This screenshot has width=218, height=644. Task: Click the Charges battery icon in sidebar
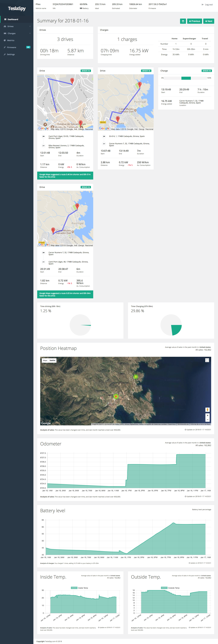[x=5, y=33]
